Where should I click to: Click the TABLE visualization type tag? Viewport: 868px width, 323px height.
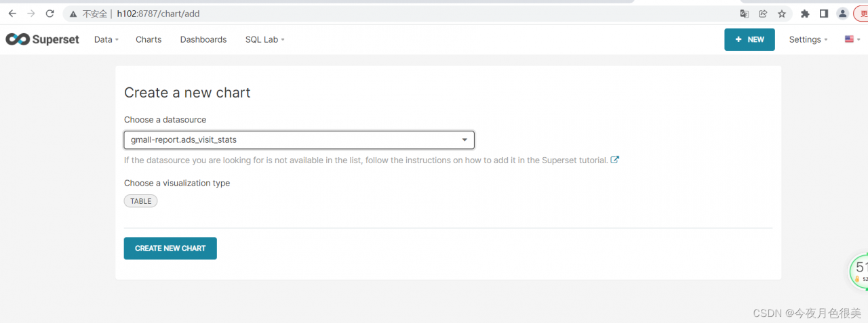tap(140, 201)
